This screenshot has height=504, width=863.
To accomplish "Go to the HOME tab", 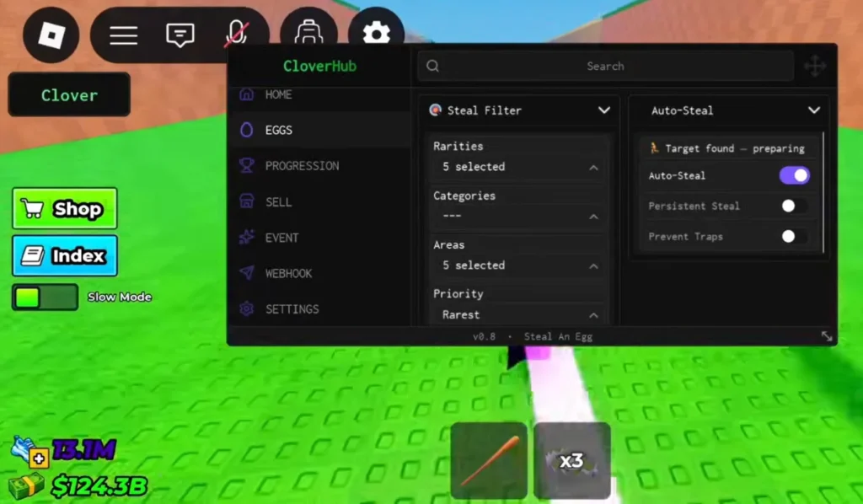I will pyautogui.click(x=319, y=94).
